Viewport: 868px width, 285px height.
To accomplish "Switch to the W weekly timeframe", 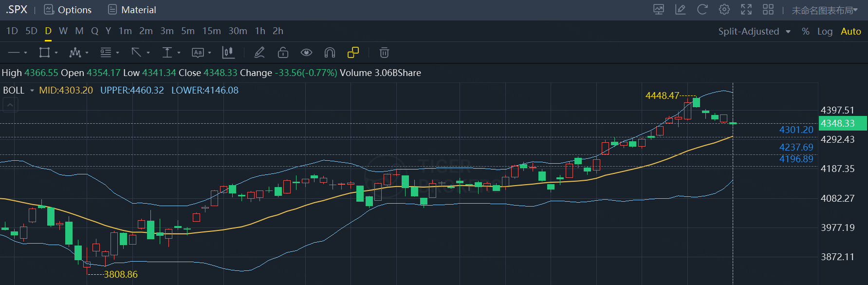I will pyautogui.click(x=63, y=31).
